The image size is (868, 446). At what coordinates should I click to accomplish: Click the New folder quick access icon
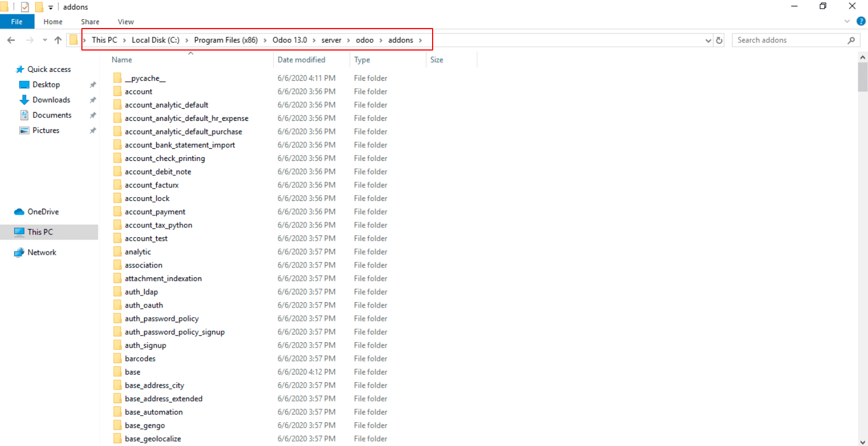39,7
